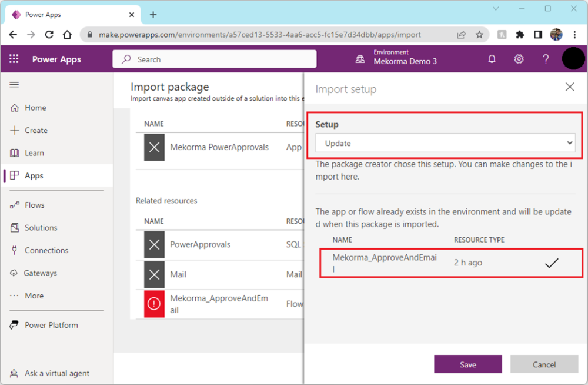Screen dimensions: 588x385
Task: Expand More in the left navigation
Action: click(x=34, y=296)
